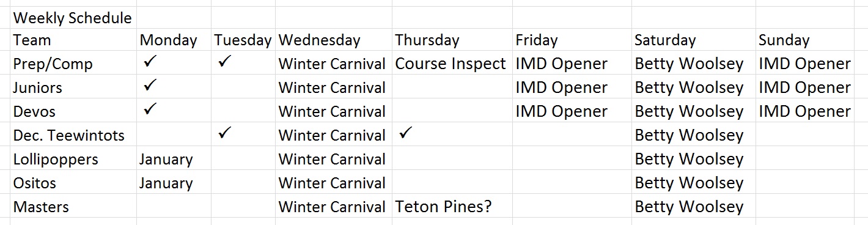Screen dimensions: 868x225
Task: Select the Team header cell
Action: coord(73,40)
